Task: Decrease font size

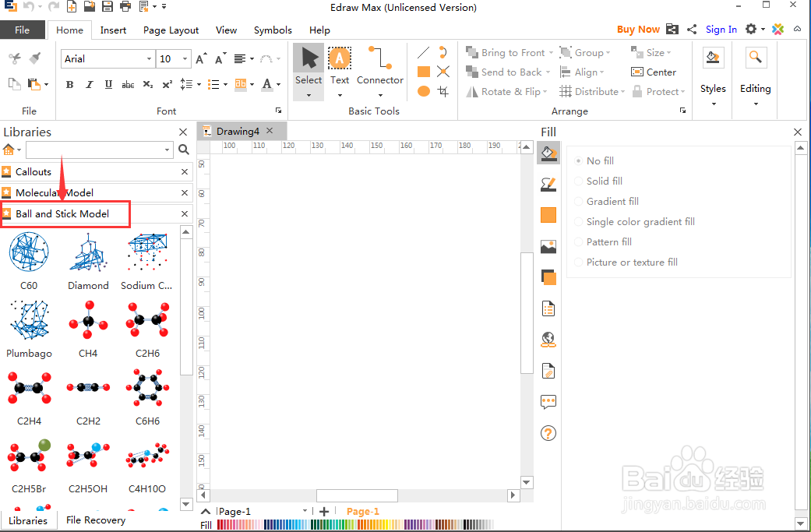Action: pyautogui.click(x=220, y=58)
